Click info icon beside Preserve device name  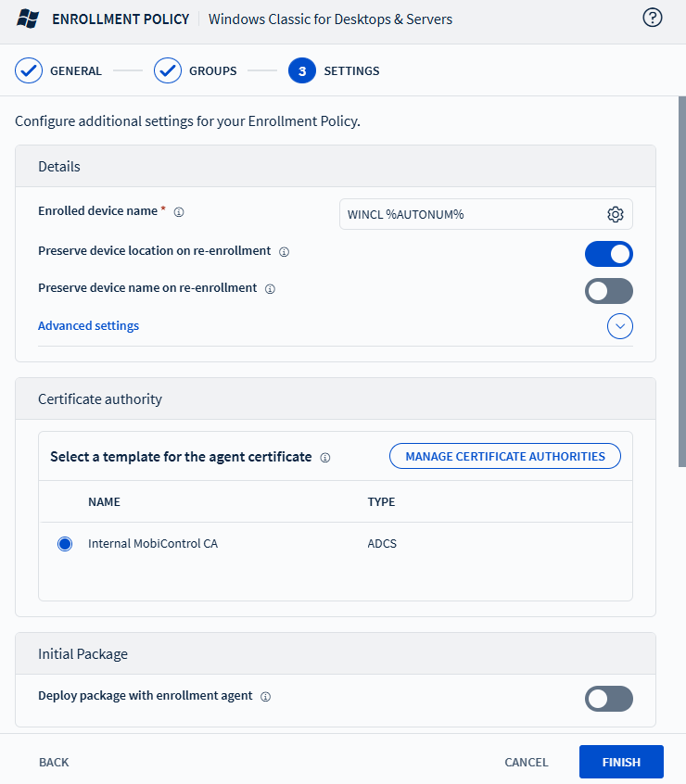click(x=270, y=289)
